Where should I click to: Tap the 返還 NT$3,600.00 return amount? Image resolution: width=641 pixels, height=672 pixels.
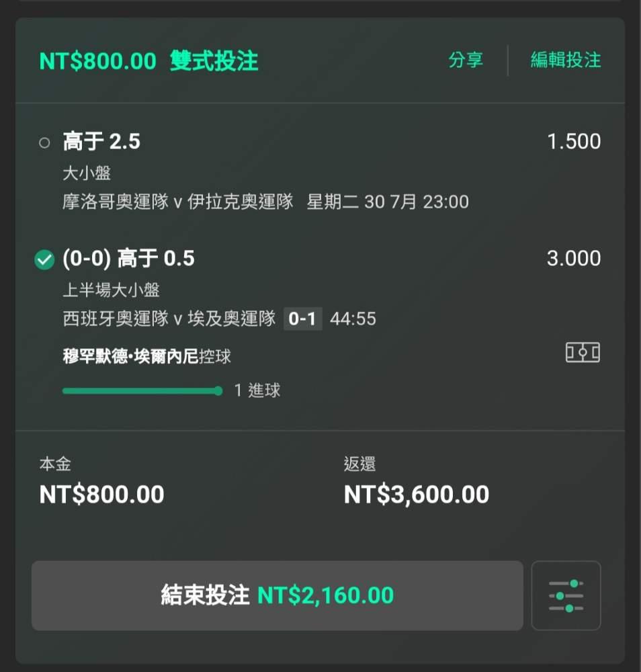click(x=416, y=495)
